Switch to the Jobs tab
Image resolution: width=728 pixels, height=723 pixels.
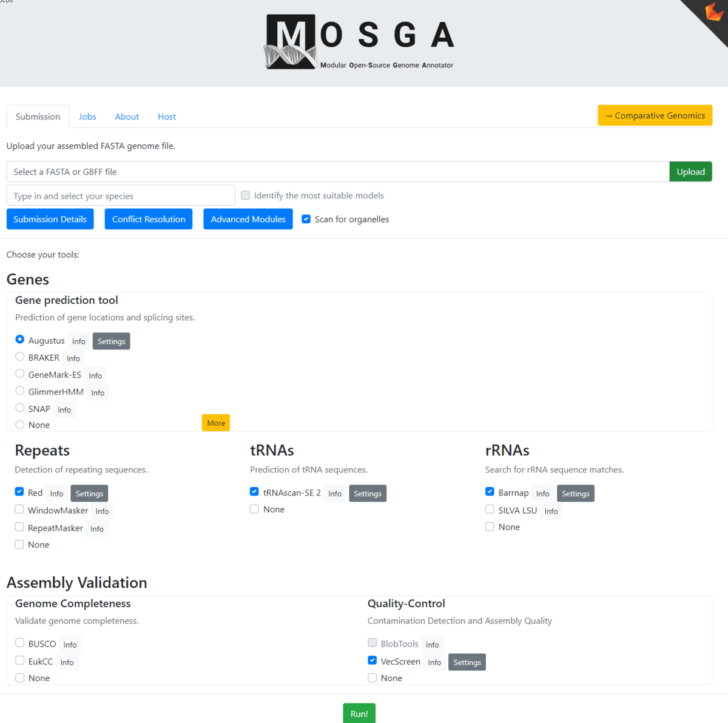tap(87, 116)
